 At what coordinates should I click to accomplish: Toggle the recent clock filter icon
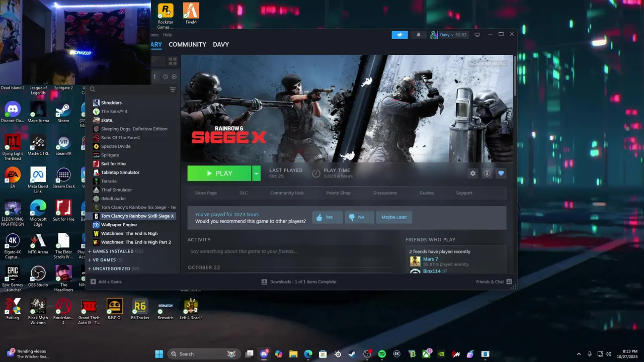(165, 76)
